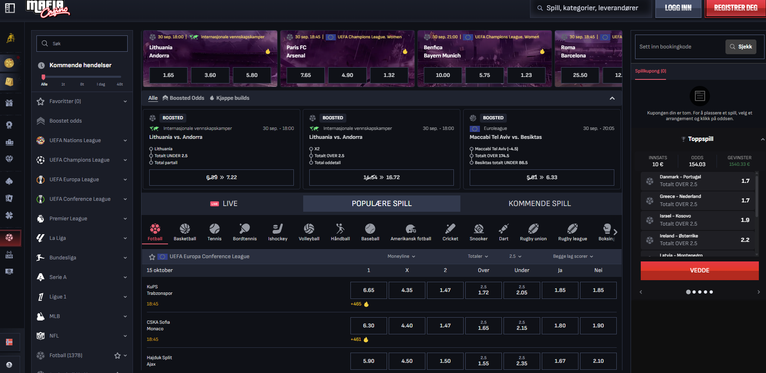Select the Kjappe builds filter tab
The width and height of the screenshot is (766, 373).
coord(229,98)
